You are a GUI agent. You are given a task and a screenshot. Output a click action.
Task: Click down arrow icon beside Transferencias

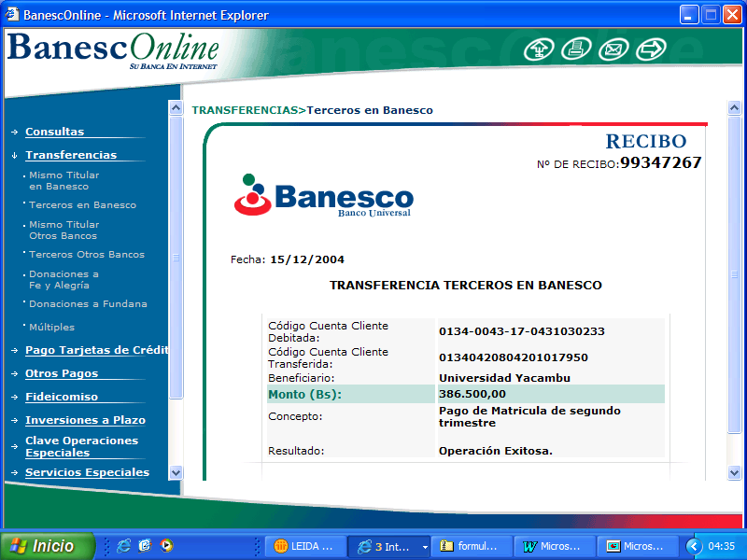click(15, 155)
